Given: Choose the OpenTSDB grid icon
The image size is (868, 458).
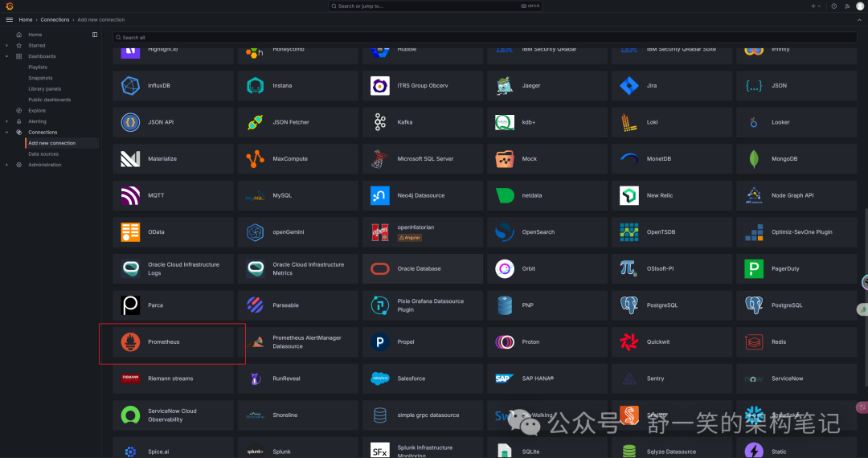Looking at the screenshot, I should click(x=628, y=231).
